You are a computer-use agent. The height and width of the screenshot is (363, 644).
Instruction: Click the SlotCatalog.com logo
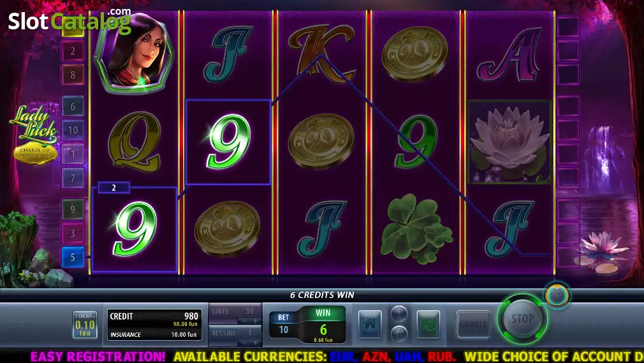[70, 21]
